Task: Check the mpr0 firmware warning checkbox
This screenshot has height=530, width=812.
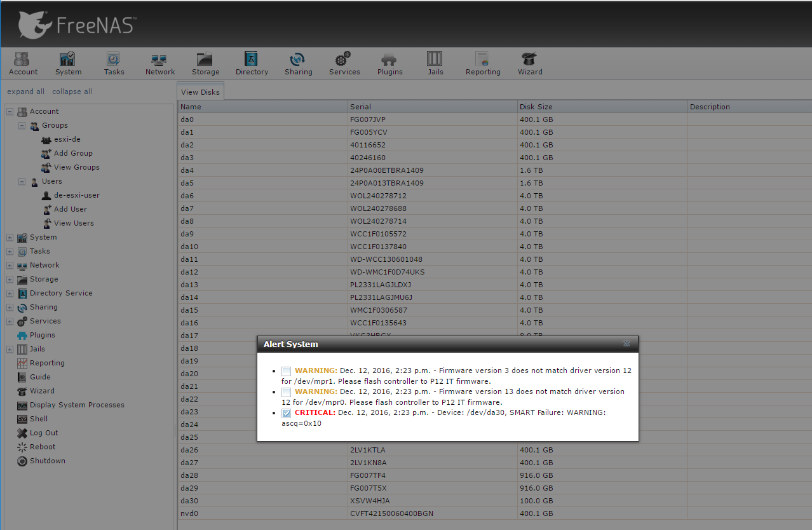Action: coord(287,392)
